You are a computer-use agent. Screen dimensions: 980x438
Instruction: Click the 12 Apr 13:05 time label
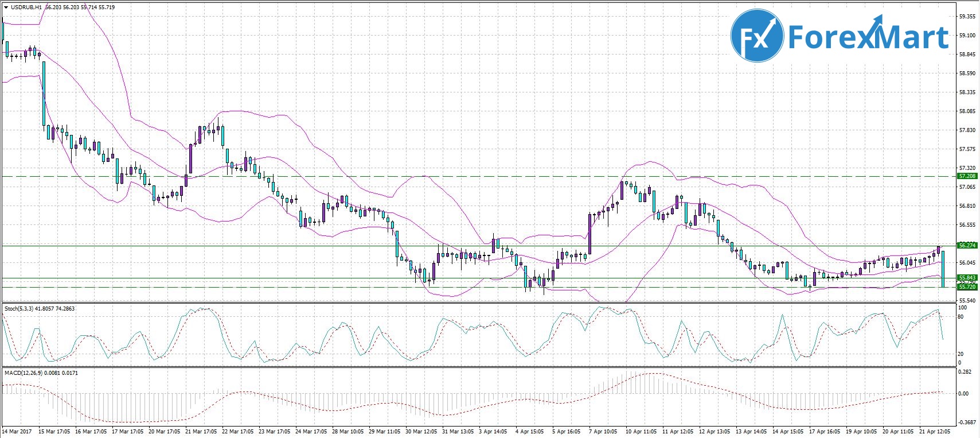[x=714, y=432]
